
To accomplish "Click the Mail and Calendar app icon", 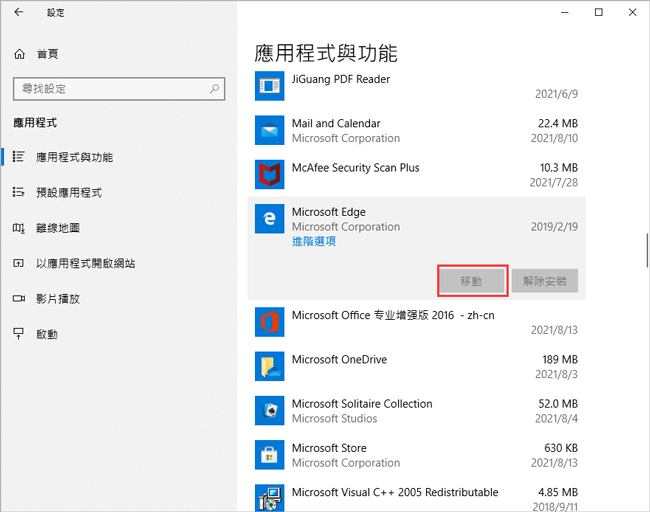I will pos(269,130).
